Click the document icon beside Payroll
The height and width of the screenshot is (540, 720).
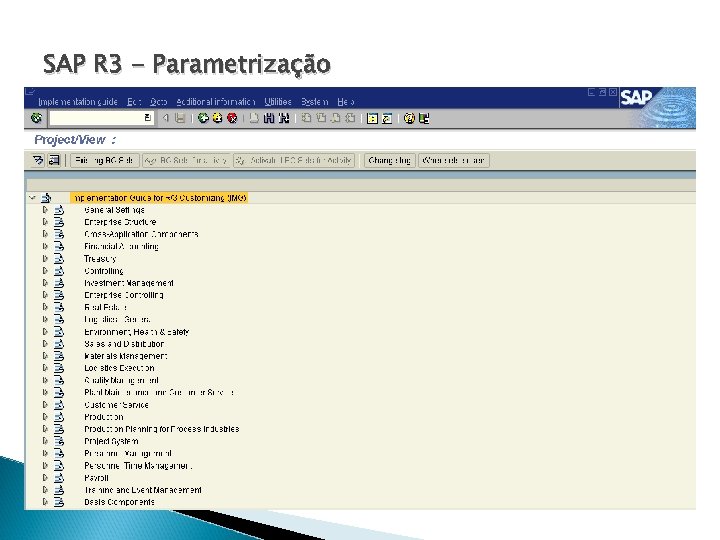pos(59,478)
